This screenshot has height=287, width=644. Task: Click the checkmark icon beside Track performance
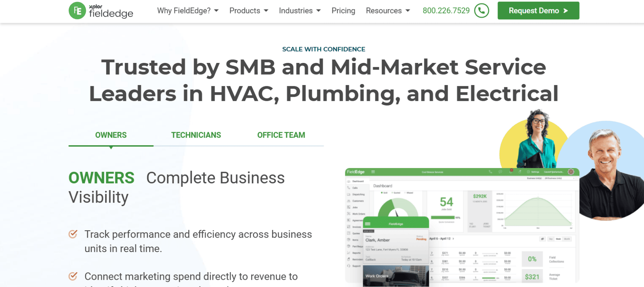pos(73,234)
